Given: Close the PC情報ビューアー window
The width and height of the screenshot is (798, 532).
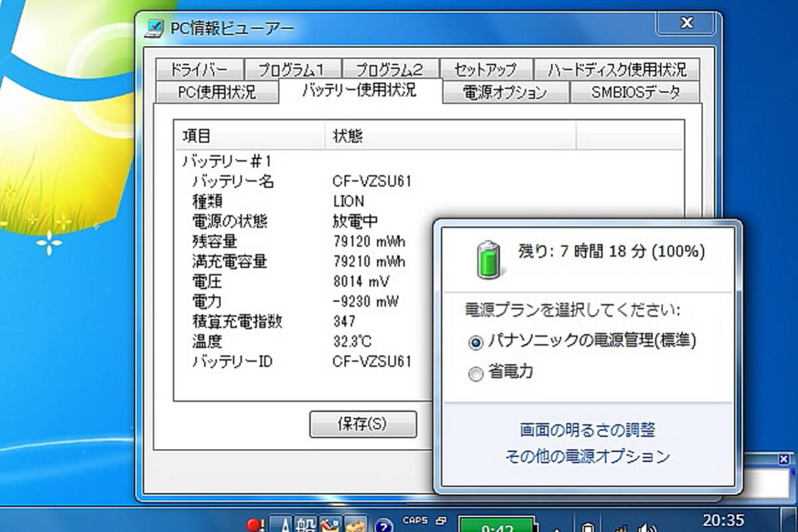Looking at the screenshot, I should click(x=688, y=23).
